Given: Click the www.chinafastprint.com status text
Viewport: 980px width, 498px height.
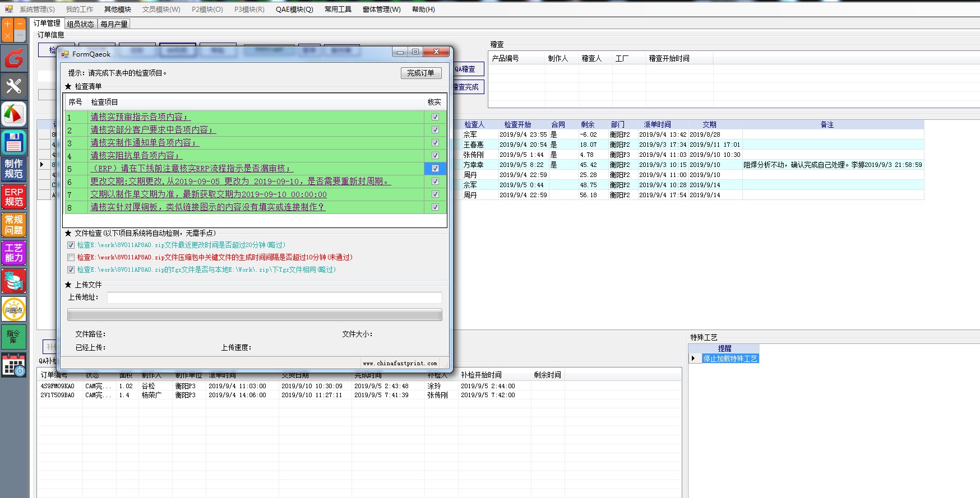Looking at the screenshot, I should coord(400,363).
